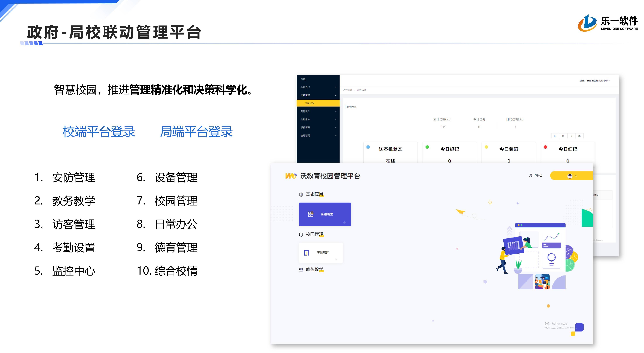
Task: Open the school account dropdown at top right
Action: (x=595, y=81)
